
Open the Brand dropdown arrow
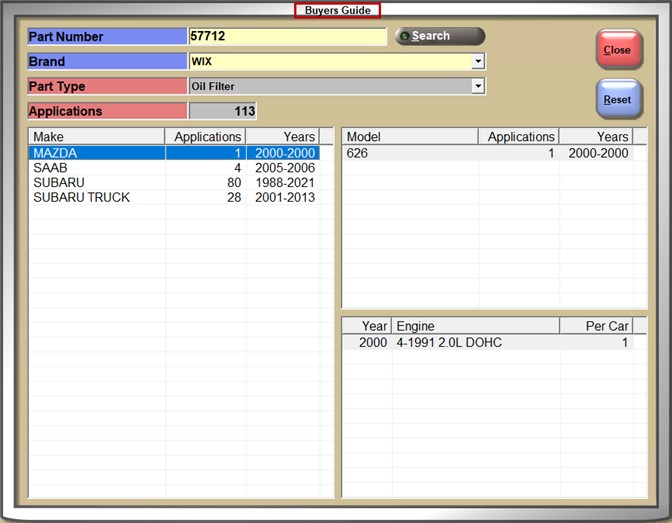[x=478, y=61]
